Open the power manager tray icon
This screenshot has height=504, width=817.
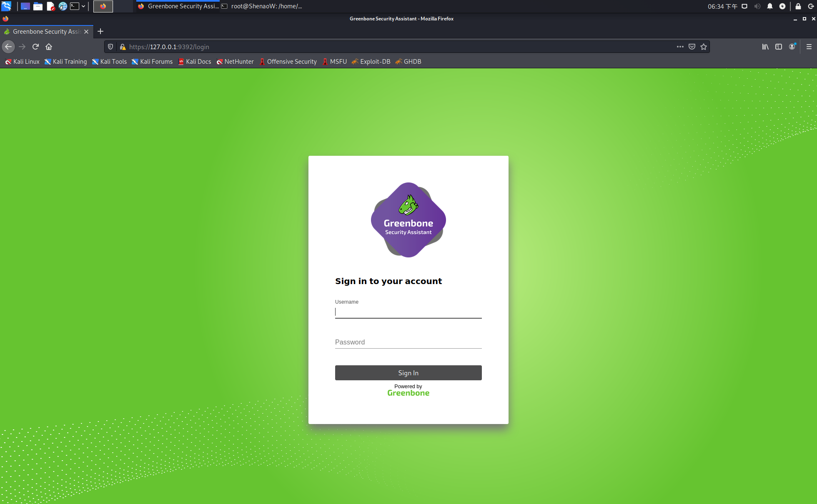782,6
